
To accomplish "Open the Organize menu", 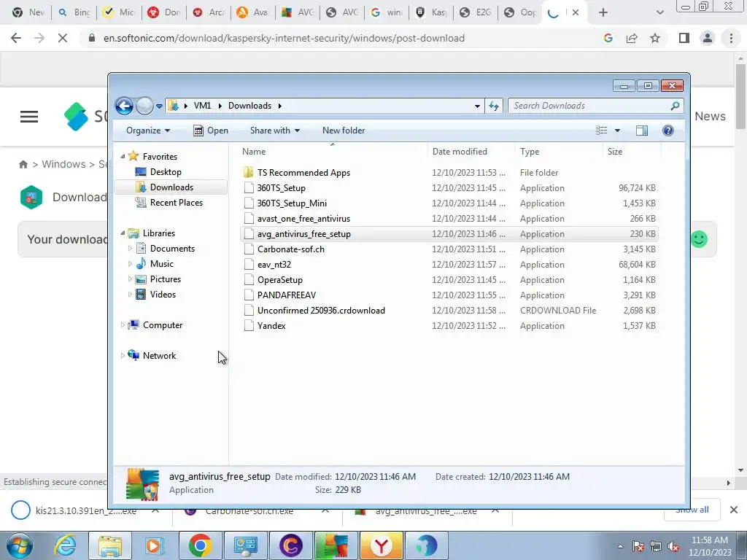I will coord(148,131).
